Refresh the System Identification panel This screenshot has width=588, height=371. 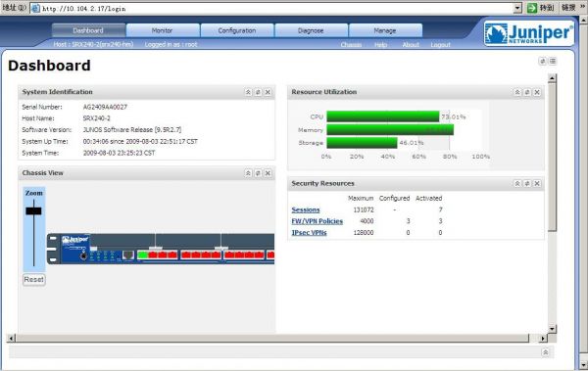[x=258, y=92]
